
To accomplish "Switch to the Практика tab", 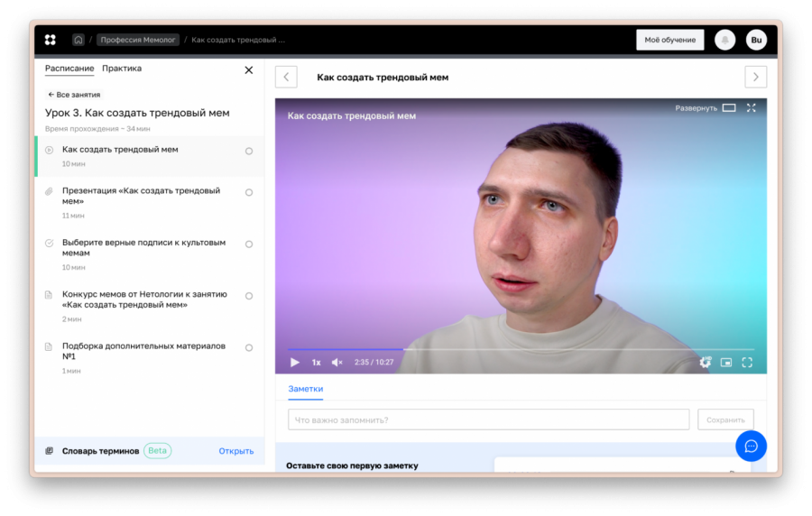I will click(122, 69).
